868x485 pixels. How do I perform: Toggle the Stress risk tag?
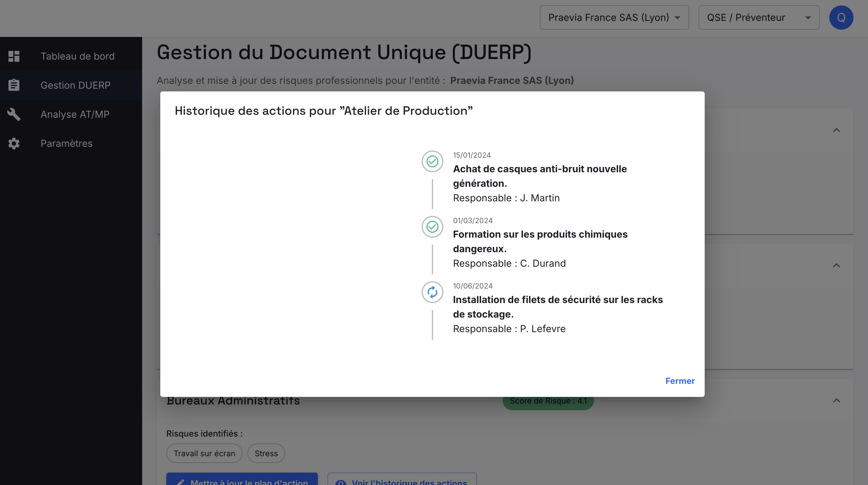tap(266, 453)
